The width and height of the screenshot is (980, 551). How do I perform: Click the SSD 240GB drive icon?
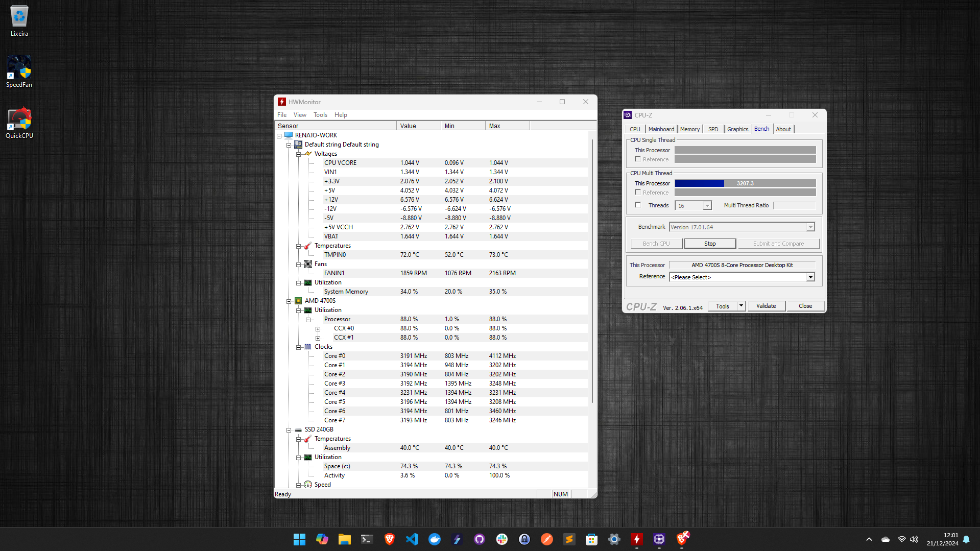298,429
